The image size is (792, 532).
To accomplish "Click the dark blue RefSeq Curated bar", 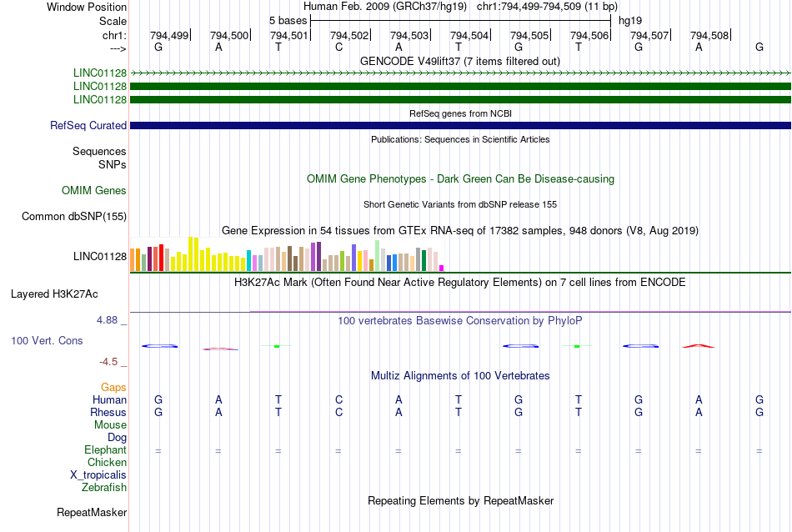I will pyautogui.click(x=460, y=125).
